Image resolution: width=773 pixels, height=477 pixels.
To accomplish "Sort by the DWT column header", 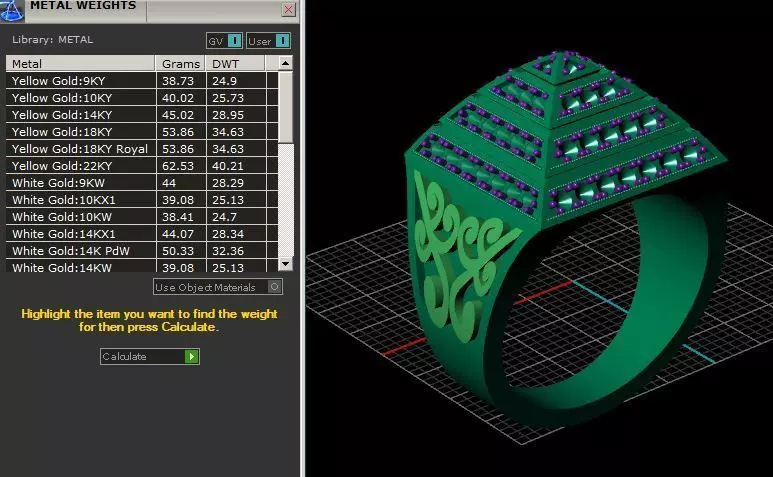I will (x=236, y=64).
